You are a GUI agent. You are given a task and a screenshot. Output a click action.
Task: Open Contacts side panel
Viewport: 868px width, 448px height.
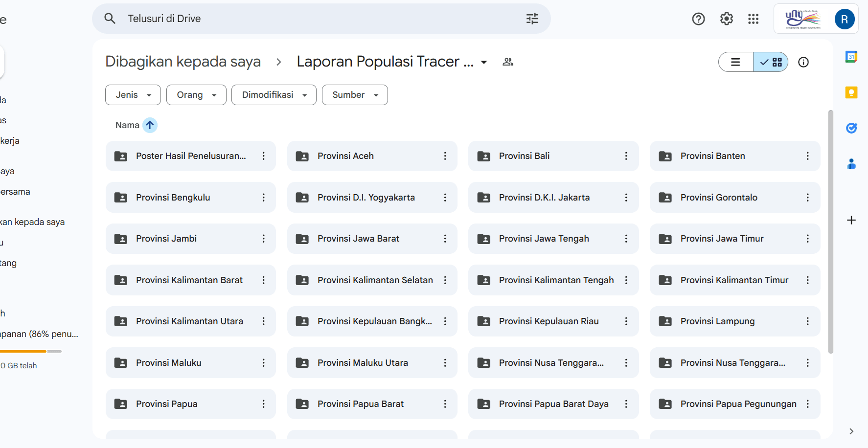(x=851, y=164)
